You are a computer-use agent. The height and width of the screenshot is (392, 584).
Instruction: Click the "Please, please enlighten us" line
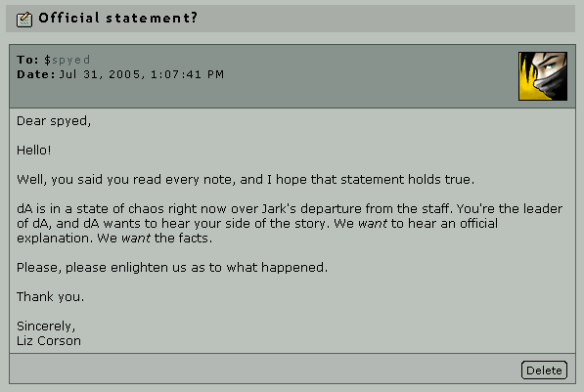pyautogui.click(x=172, y=268)
